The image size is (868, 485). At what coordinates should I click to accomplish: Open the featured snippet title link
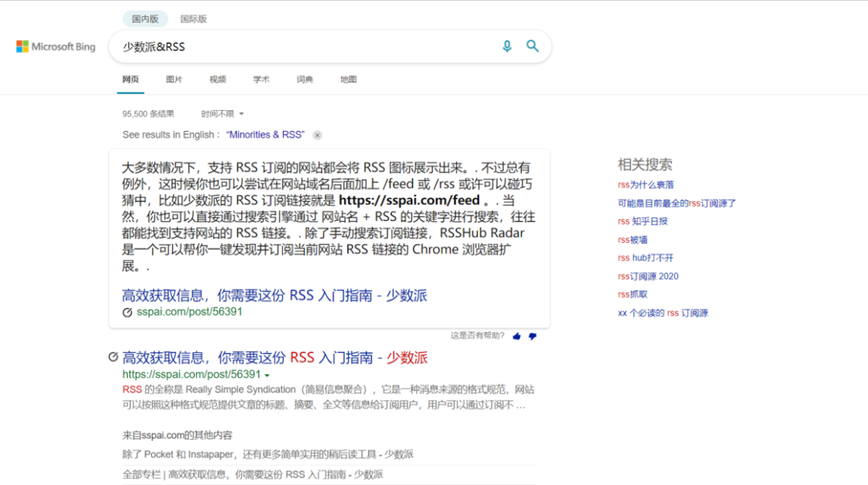(275, 295)
